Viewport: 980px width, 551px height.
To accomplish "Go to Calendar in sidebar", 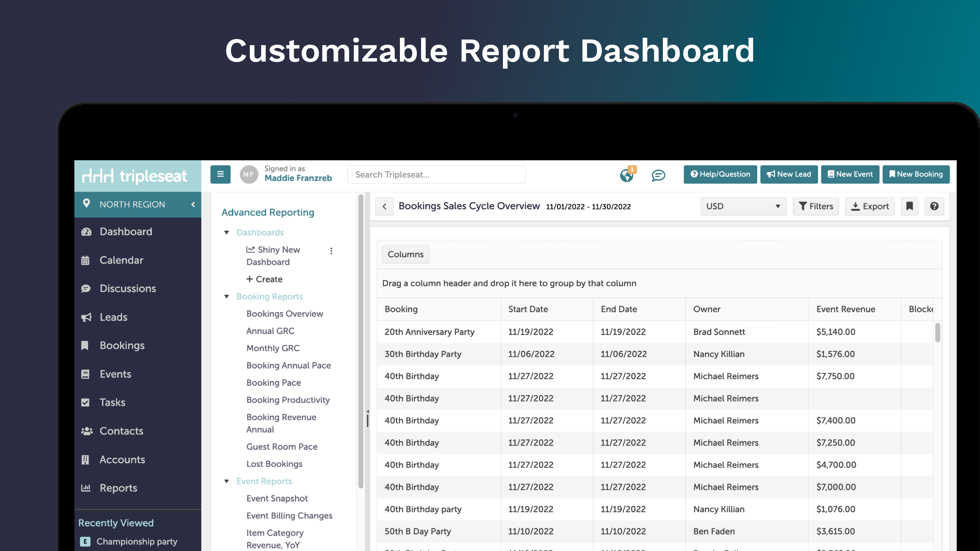I will tap(121, 260).
